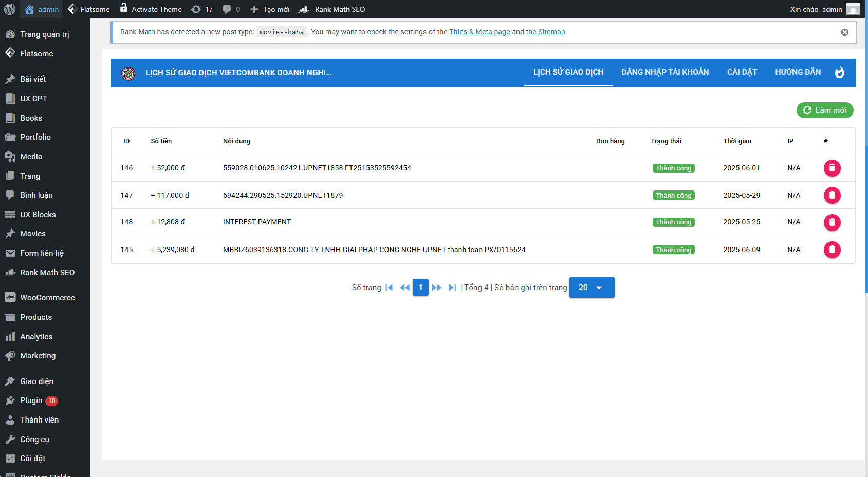Viewport: 868px width, 477px height.
Task: Go to the last page
Action: click(452, 288)
